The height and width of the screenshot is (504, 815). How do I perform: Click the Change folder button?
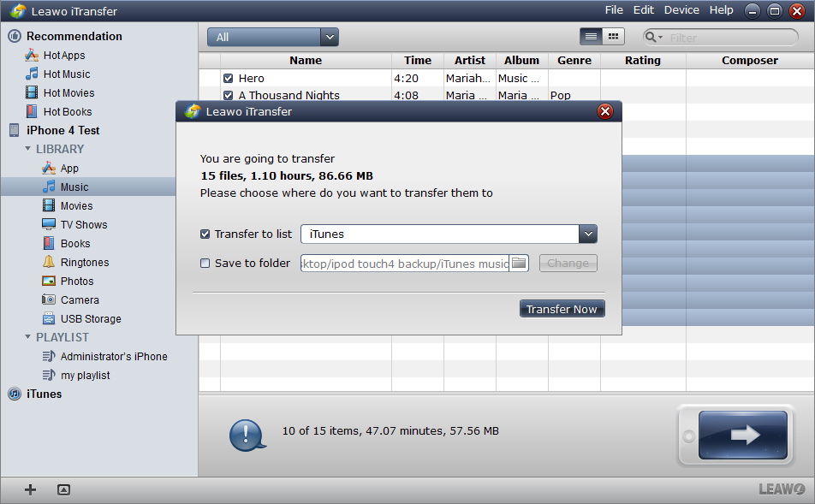pyautogui.click(x=568, y=263)
